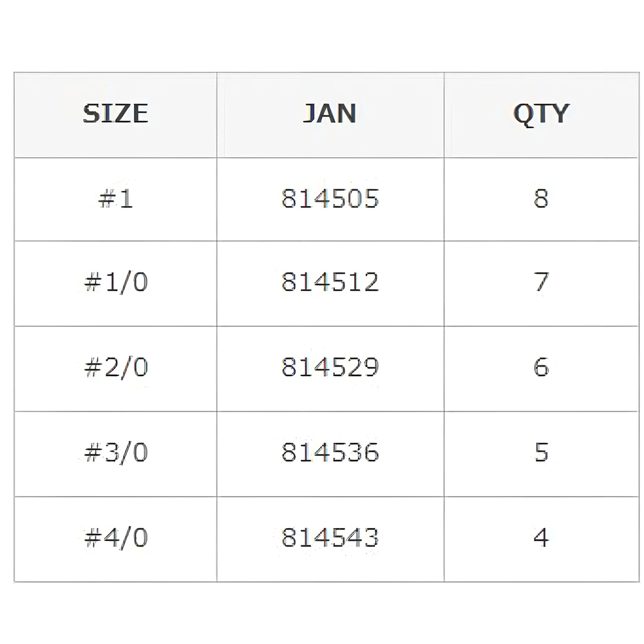Select the cell containing 814529
The image size is (644, 644).
(330, 368)
